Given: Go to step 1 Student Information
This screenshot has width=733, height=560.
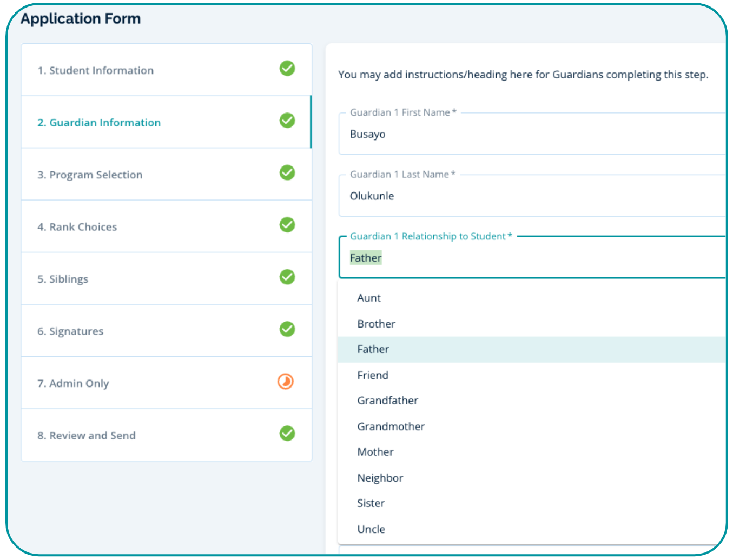Looking at the screenshot, I should pos(96,71).
